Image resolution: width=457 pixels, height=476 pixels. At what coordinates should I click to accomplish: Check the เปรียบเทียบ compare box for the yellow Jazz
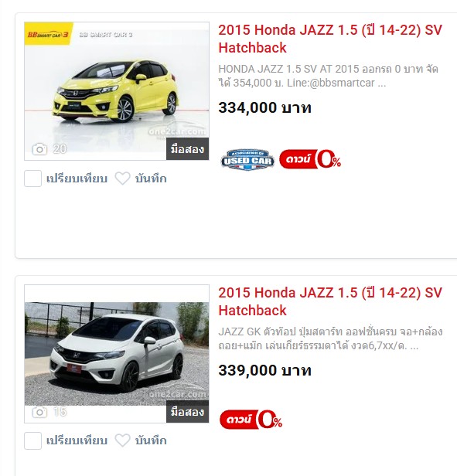click(32, 178)
